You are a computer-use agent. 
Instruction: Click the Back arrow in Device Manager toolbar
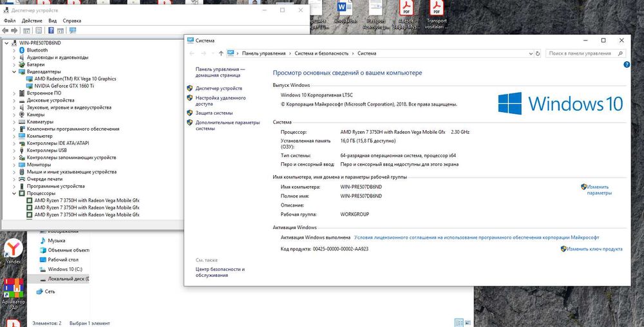[x=5, y=30]
